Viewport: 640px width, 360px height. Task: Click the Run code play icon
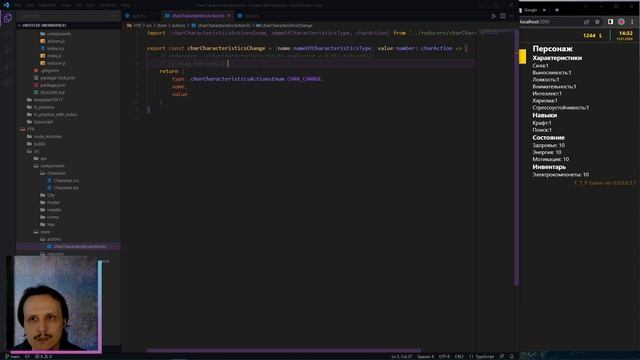494,16
